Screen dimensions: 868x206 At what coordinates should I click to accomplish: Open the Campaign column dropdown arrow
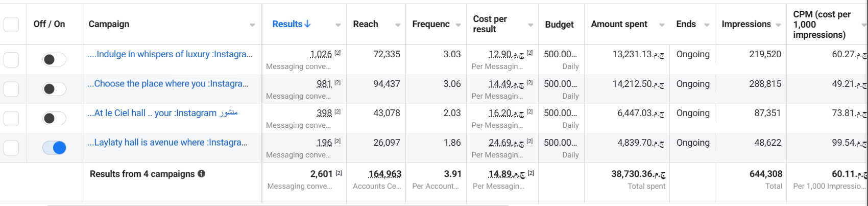252,25
